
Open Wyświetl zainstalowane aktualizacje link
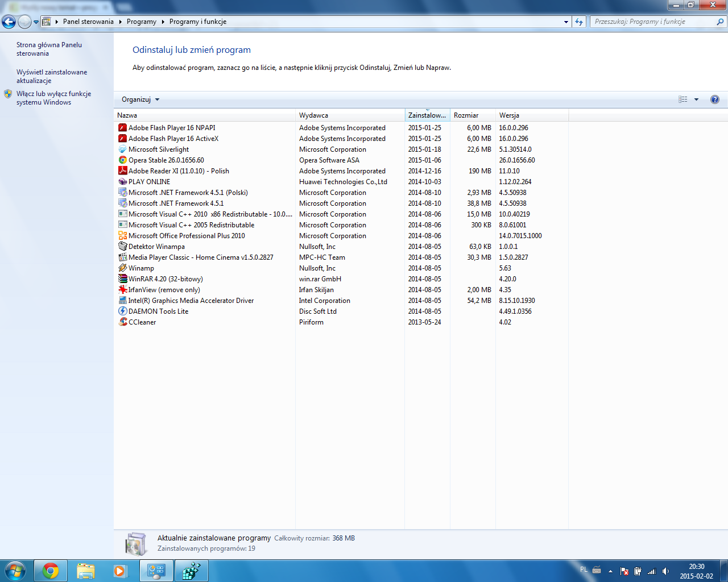tap(51, 76)
